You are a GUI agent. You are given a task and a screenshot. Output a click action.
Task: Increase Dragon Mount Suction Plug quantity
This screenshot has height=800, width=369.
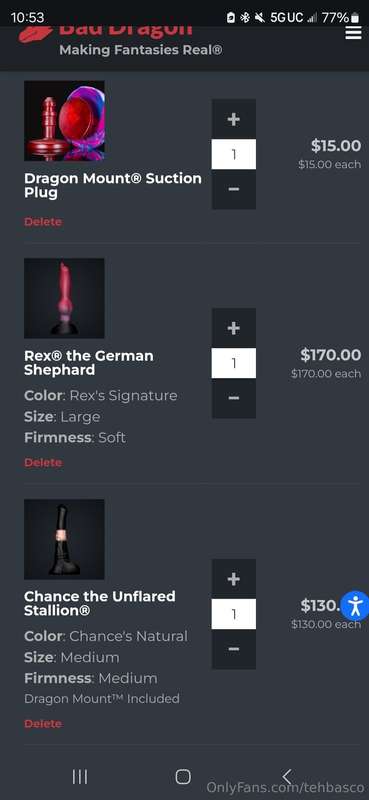coord(234,119)
